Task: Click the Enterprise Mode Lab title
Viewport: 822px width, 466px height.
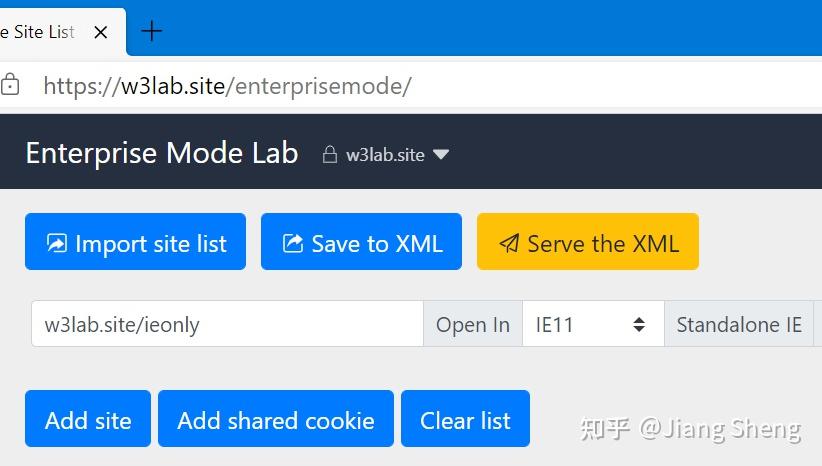Action: pos(162,153)
